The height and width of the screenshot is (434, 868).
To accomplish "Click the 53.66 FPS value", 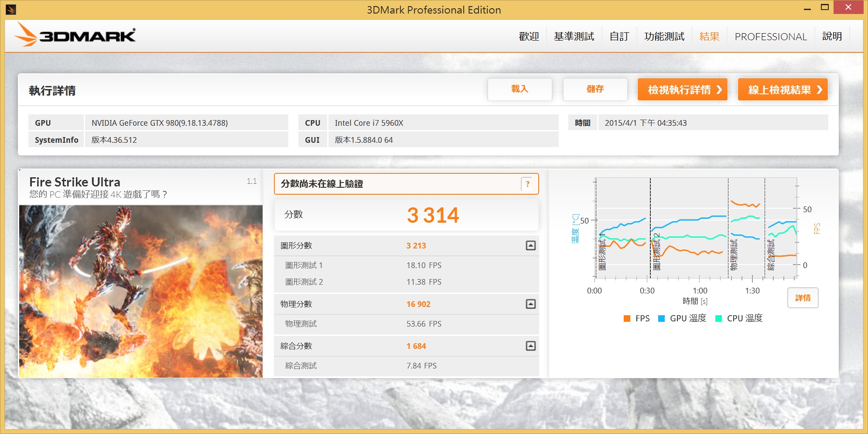I will (x=424, y=324).
